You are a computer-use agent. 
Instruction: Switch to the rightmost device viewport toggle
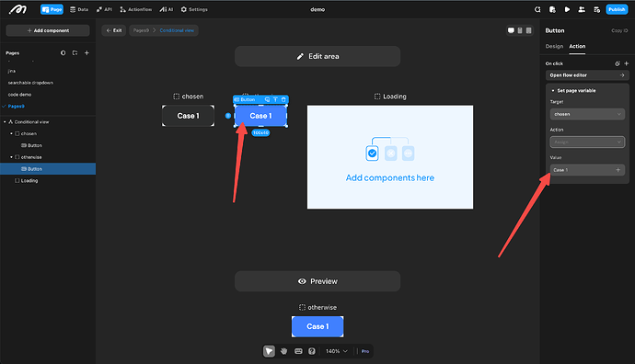click(x=528, y=30)
